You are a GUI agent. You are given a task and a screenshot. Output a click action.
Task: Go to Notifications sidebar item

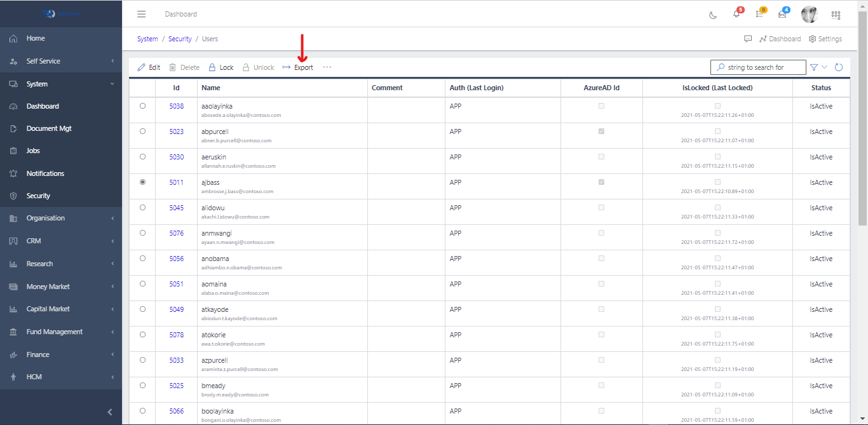(x=45, y=173)
